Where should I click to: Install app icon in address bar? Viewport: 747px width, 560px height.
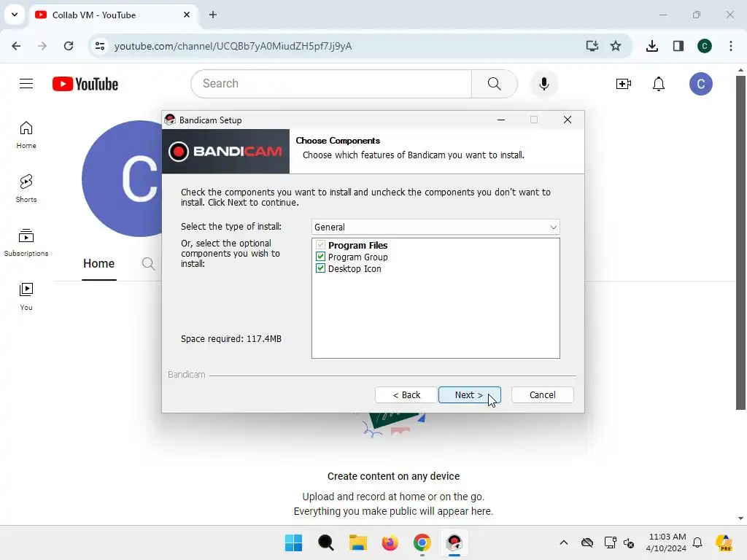pos(592,46)
